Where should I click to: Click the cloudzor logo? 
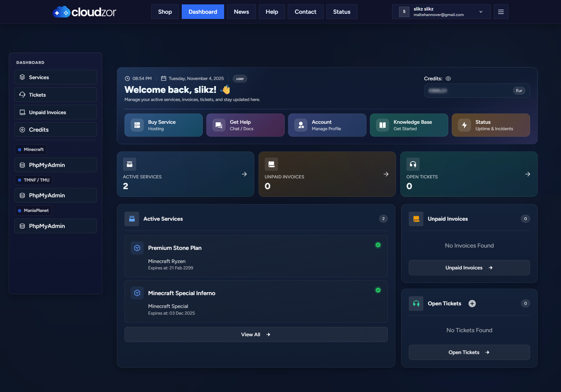84,12
